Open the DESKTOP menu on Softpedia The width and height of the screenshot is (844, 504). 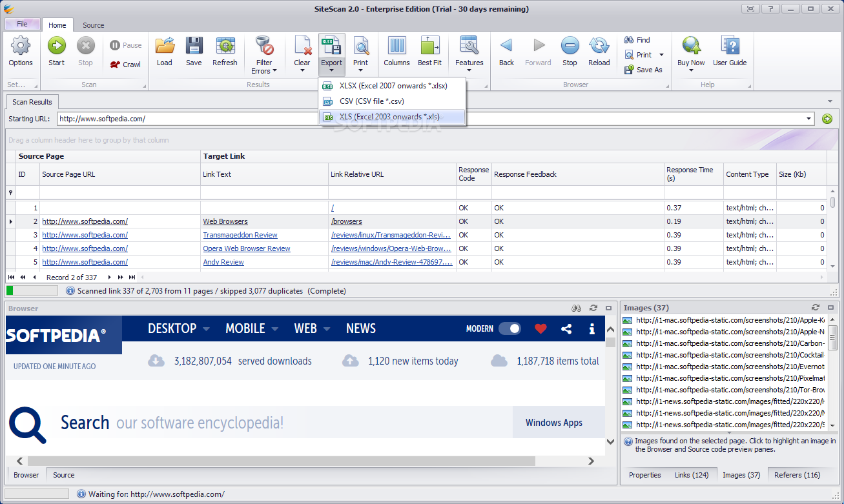179,328
